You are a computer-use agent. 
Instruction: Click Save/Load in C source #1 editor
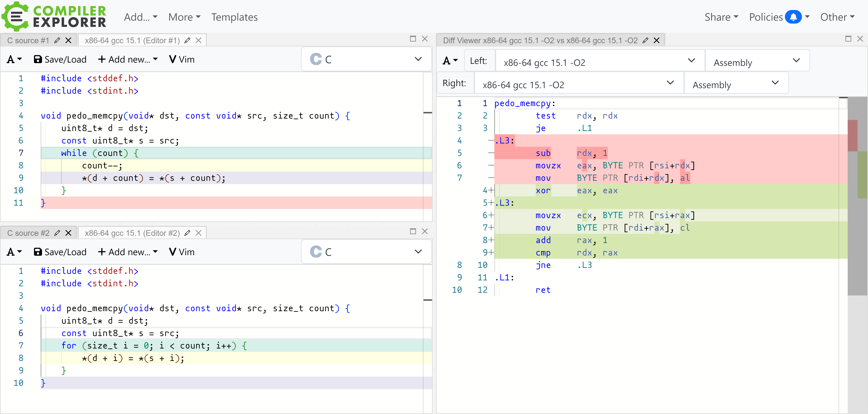tap(60, 60)
